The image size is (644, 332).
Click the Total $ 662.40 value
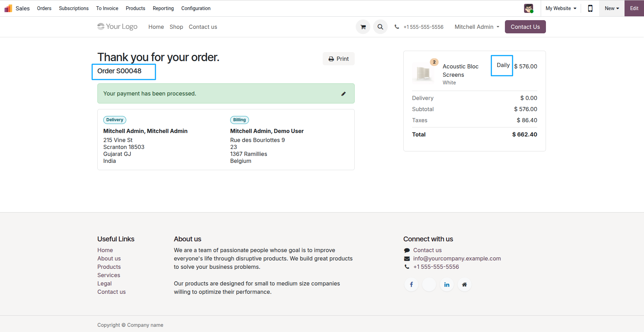pos(524,134)
